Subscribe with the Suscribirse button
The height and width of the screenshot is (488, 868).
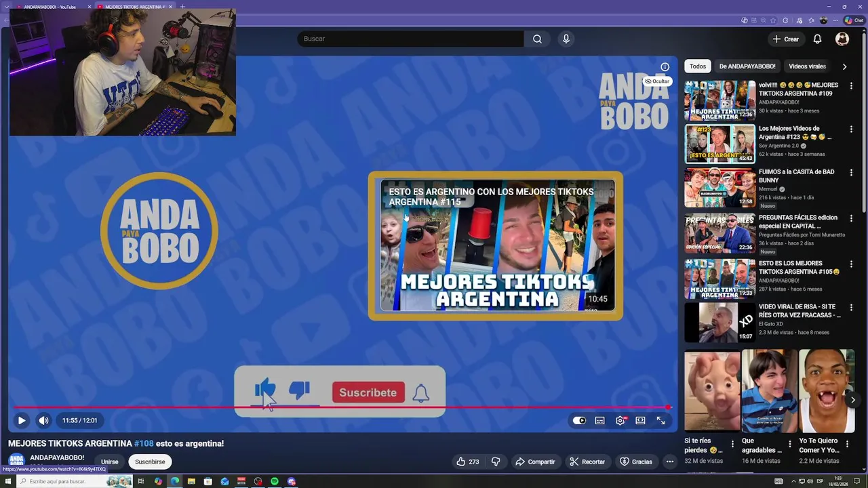coord(150,462)
